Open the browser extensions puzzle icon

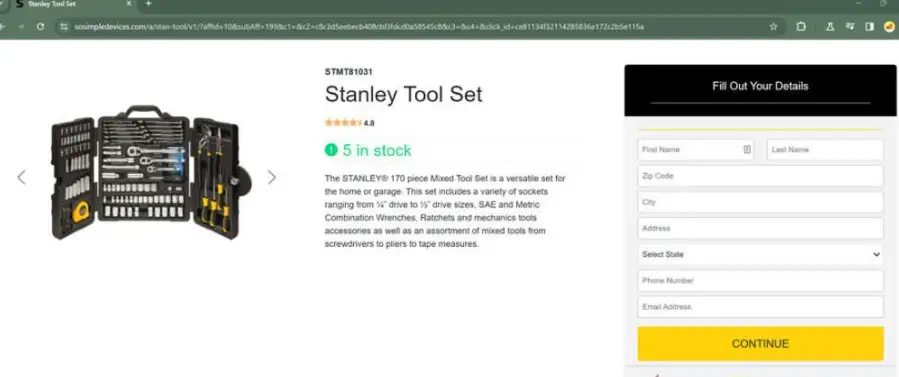(802, 26)
